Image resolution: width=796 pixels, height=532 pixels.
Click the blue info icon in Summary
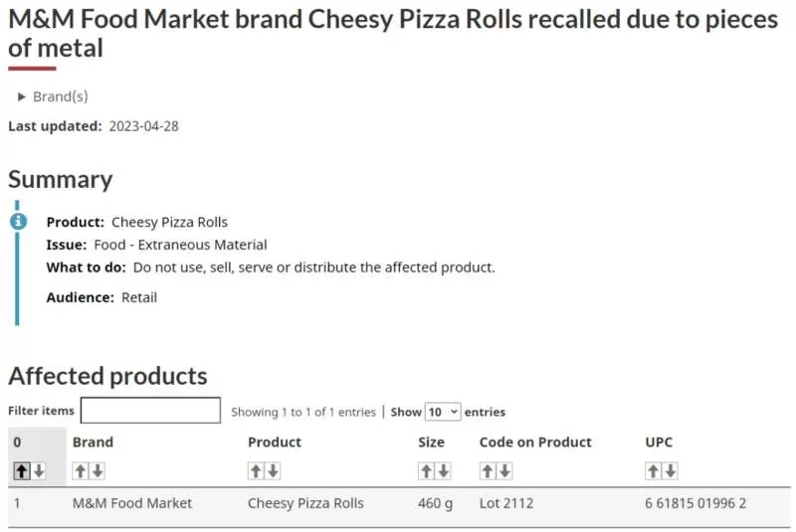coord(18,221)
